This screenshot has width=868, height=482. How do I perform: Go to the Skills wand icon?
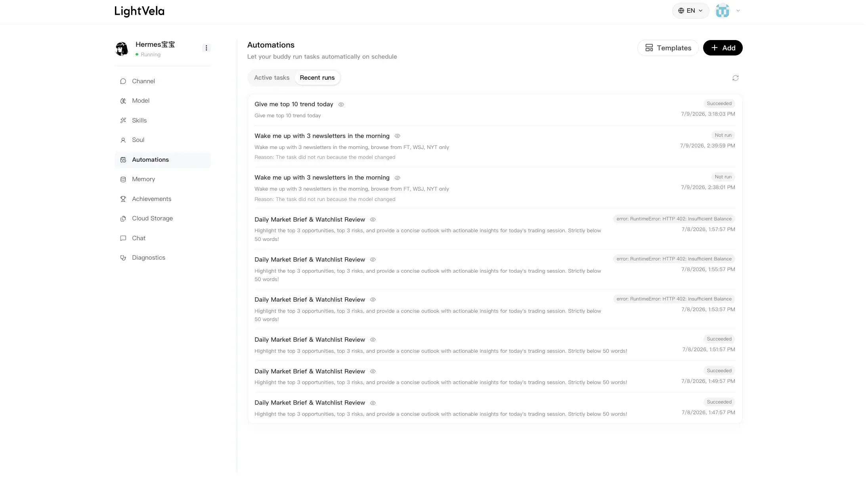pos(123,120)
